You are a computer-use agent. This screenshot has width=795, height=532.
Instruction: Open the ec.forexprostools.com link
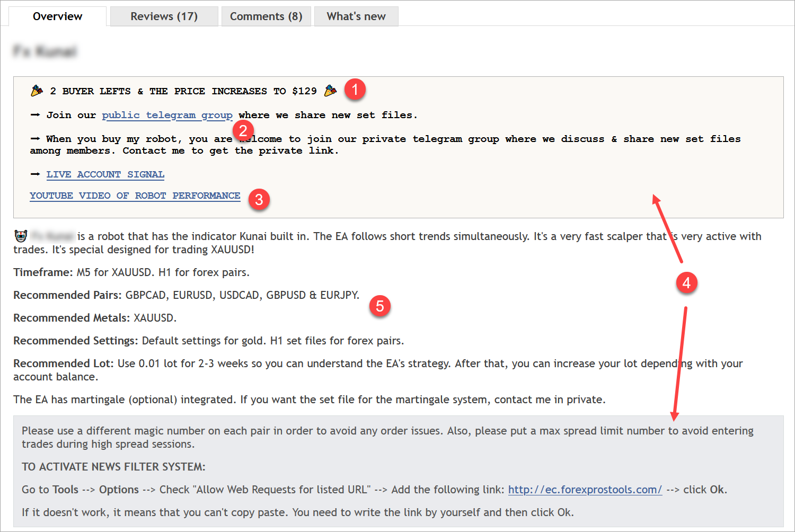point(585,490)
